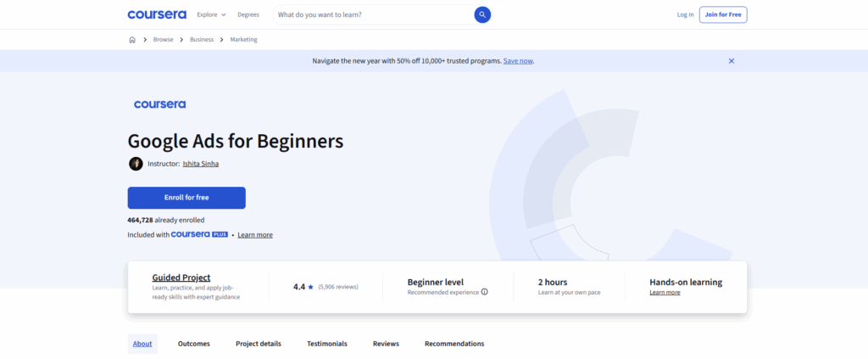
Task: Dismiss the promo banner with X
Action: (x=732, y=61)
